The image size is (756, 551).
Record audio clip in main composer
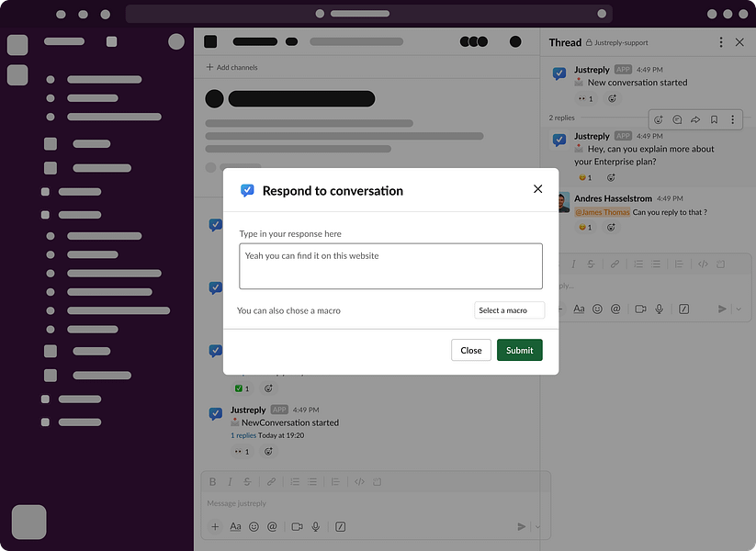(315, 526)
